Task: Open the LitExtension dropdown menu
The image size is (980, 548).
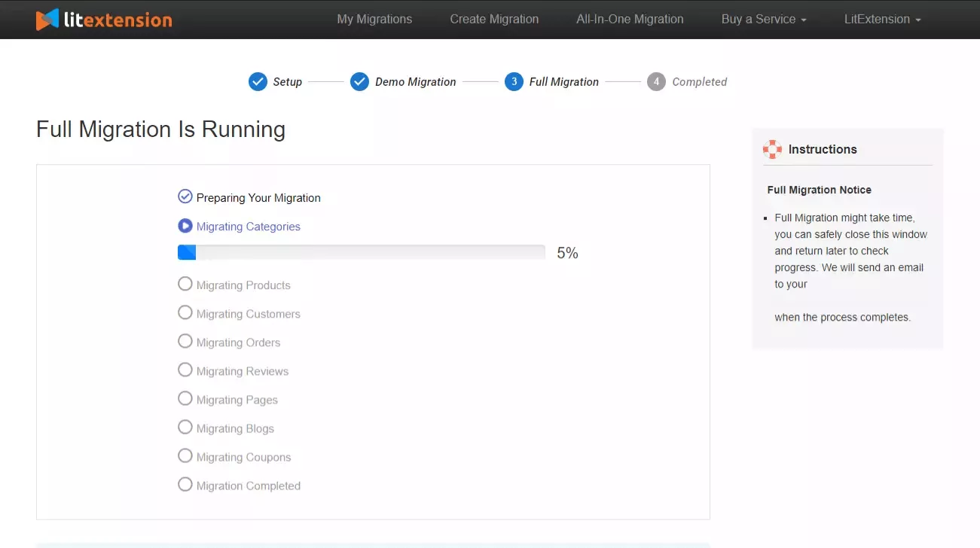Action: [882, 20]
